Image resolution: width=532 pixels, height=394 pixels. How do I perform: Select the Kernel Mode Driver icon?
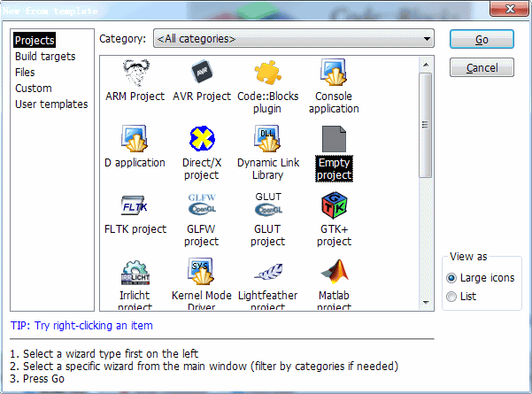[201, 271]
